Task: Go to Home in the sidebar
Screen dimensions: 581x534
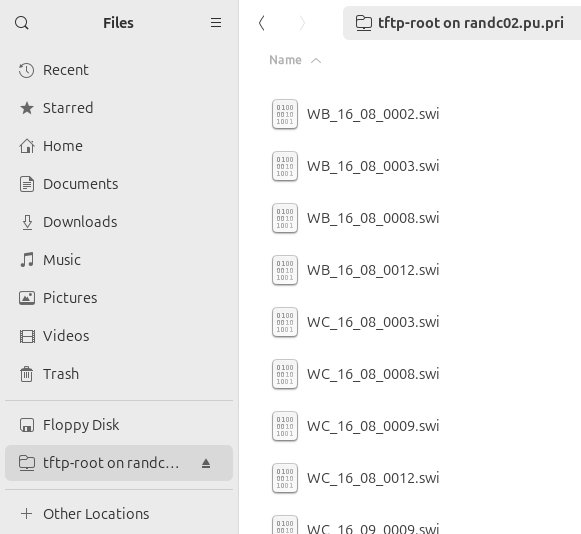Action: coord(119,146)
